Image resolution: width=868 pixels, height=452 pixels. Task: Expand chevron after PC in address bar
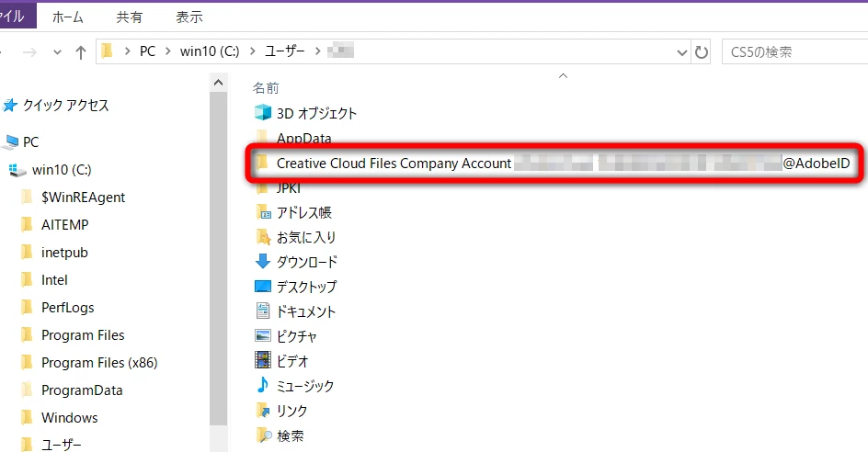pyautogui.click(x=167, y=51)
